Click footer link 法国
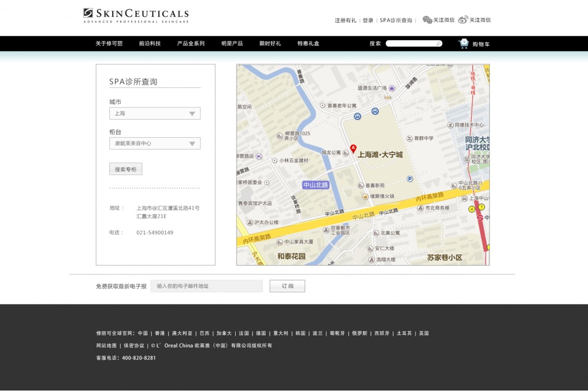 coord(244,333)
